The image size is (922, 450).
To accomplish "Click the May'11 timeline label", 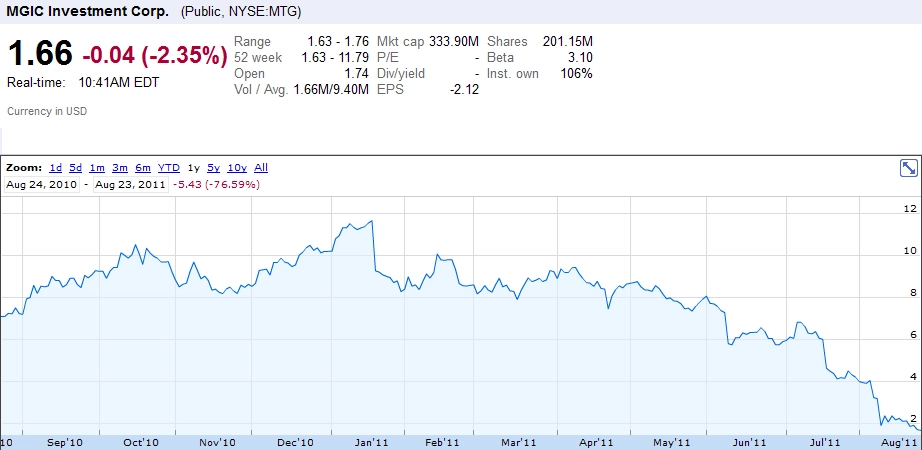I will point(672,442).
